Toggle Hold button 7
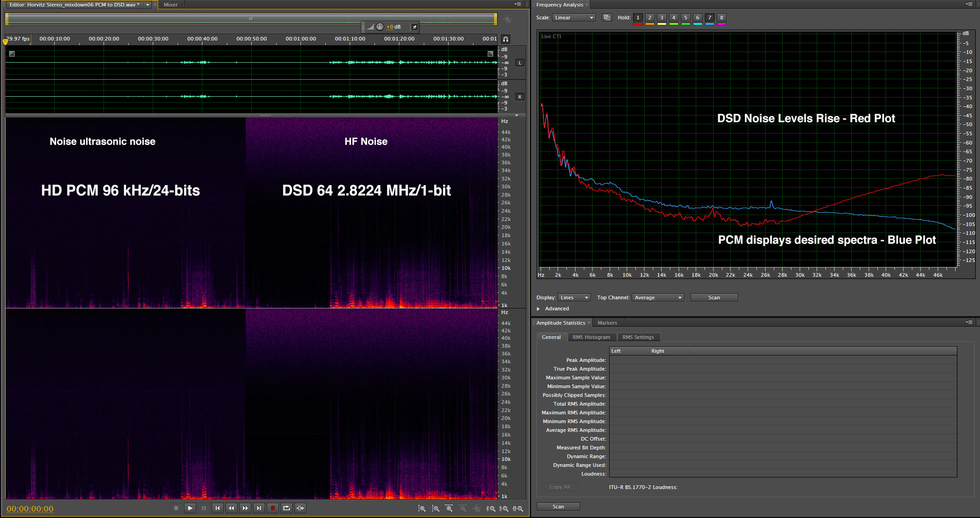Image resolution: width=980 pixels, height=518 pixels. (x=709, y=17)
